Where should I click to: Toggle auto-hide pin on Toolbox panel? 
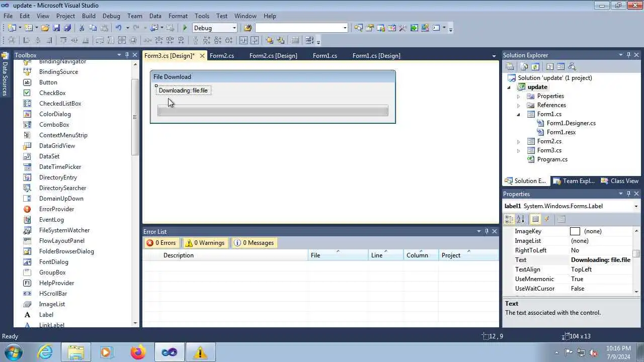pyautogui.click(x=127, y=55)
